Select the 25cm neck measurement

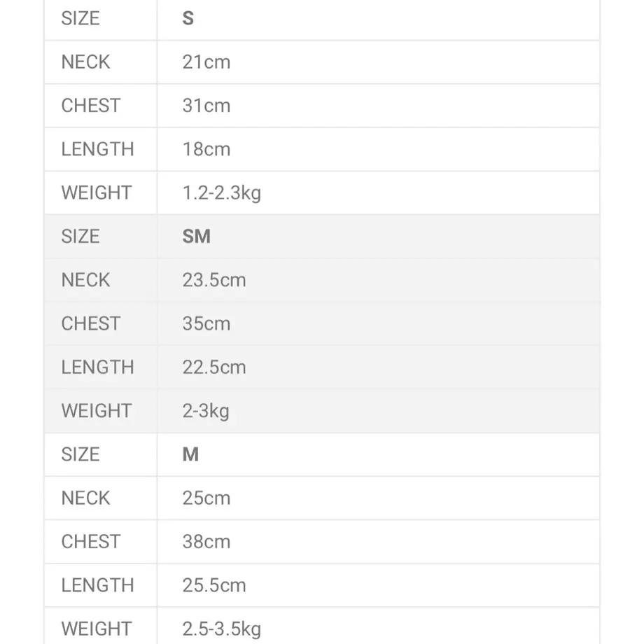tap(206, 498)
